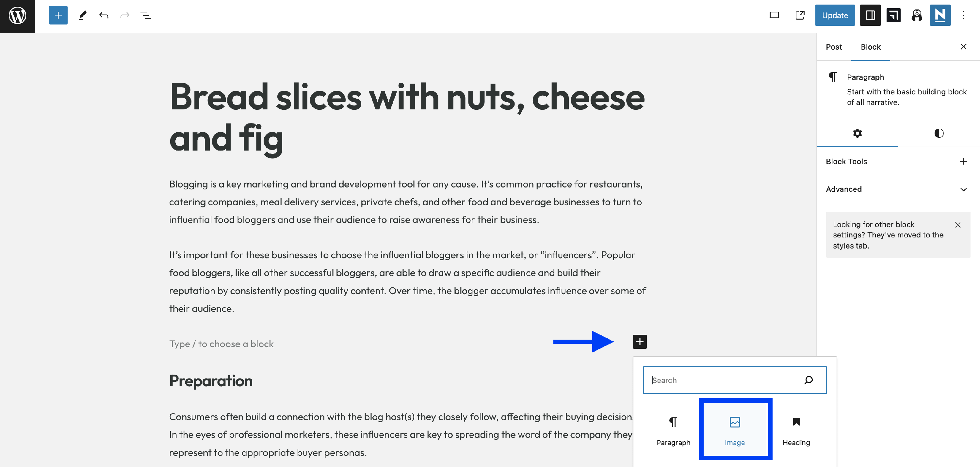980x467 pixels.
Task: Toggle the Settings sidebar panel button
Action: click(870, 16)
